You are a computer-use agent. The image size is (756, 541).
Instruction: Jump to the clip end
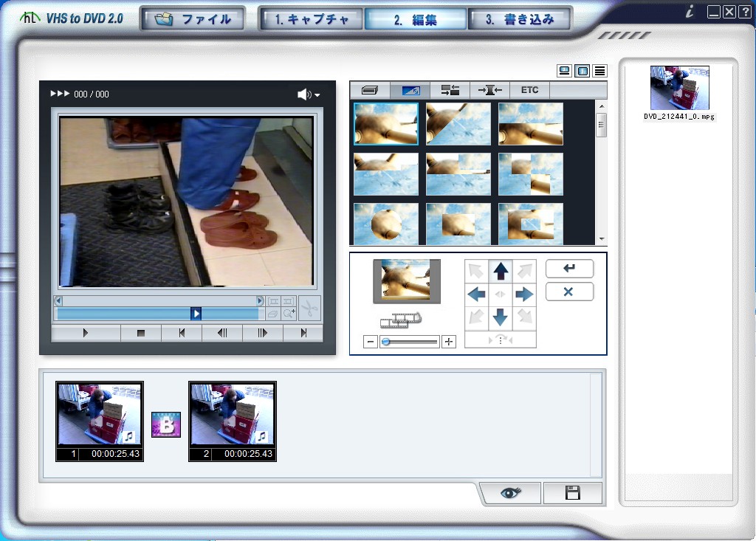click(303, 333)
